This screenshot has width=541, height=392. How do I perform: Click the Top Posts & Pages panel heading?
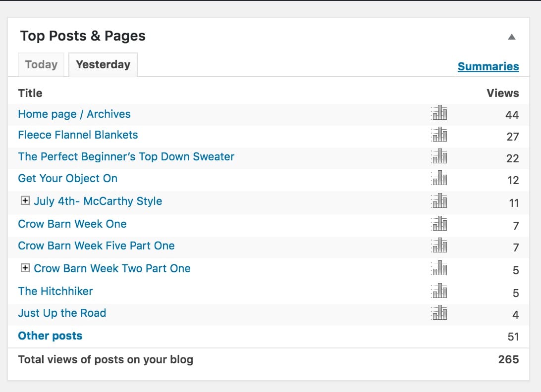[83, 36]
